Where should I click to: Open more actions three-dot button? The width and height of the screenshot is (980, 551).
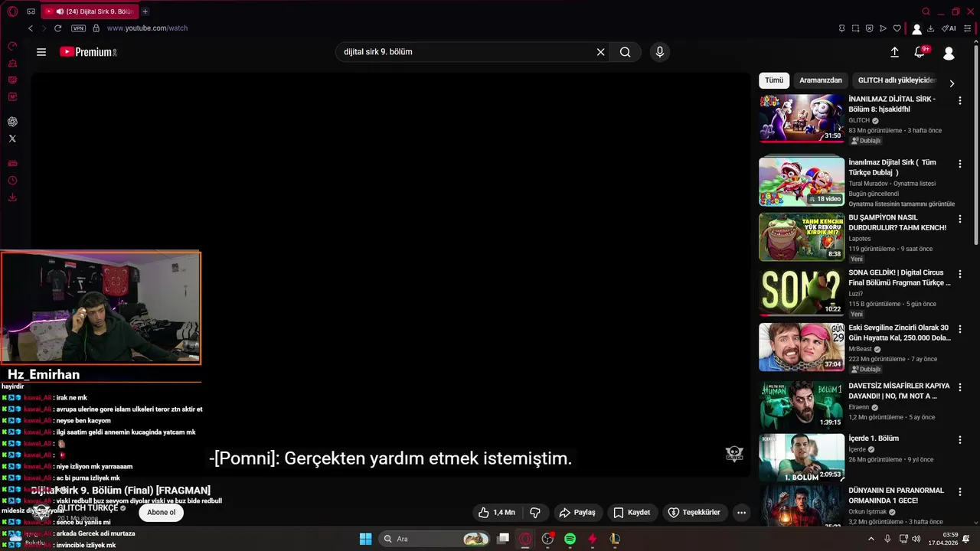(741, 513)
